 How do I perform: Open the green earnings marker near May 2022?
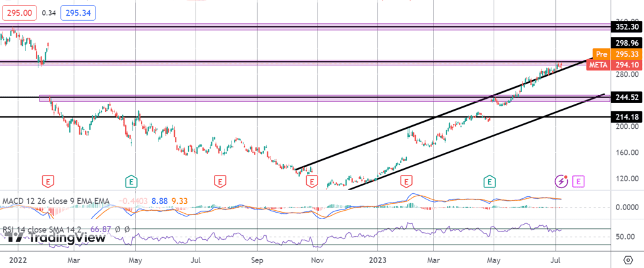(x=131, y=181)
